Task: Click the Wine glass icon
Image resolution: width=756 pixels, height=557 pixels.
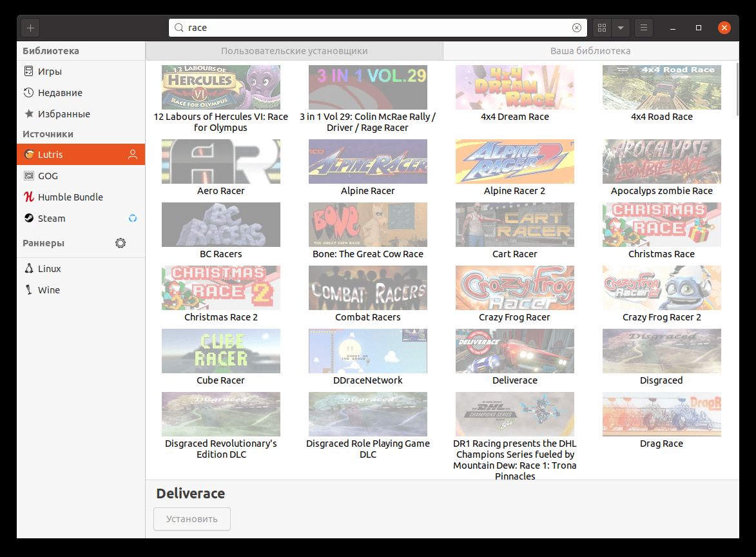Action: 29,290
